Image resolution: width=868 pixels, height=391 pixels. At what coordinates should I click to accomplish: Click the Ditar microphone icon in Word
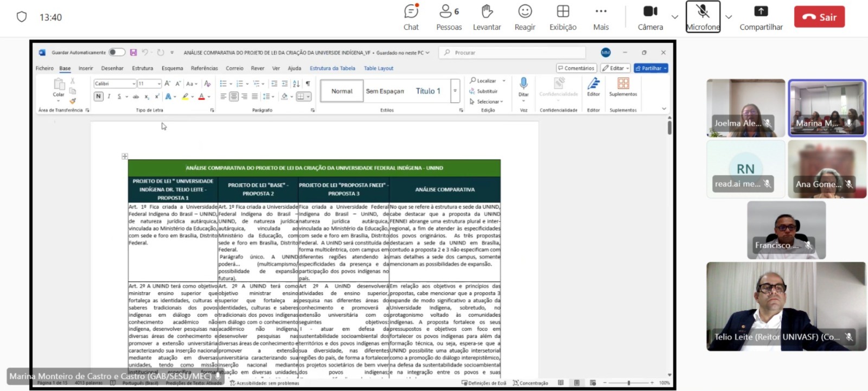point(523,84)
